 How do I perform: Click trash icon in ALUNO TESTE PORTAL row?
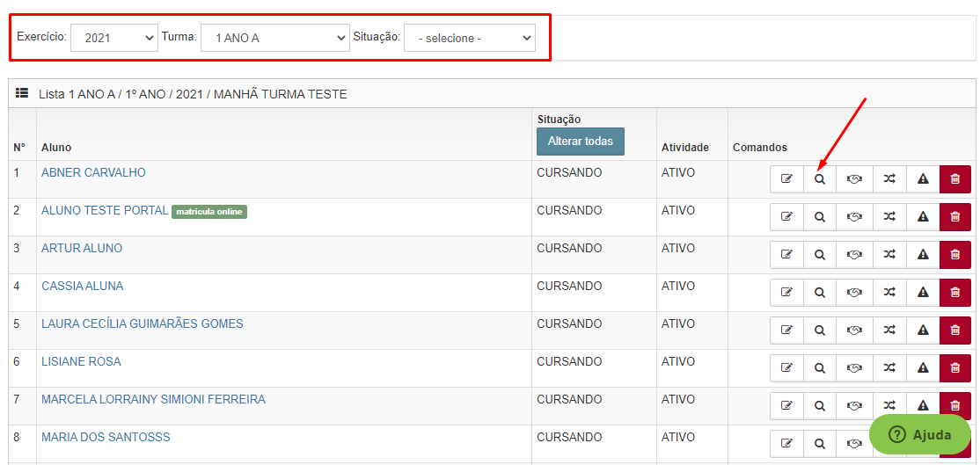pos(955,217)
